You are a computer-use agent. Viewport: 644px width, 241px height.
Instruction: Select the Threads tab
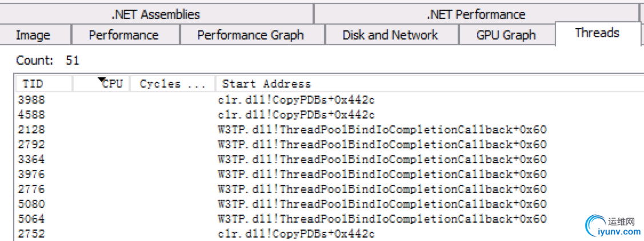coord(598,33)
